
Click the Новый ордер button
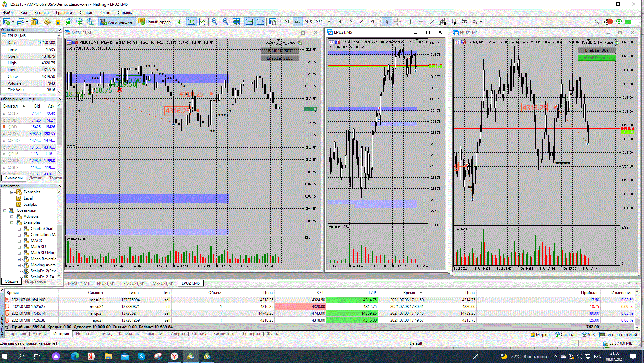(x=154, y=22)
